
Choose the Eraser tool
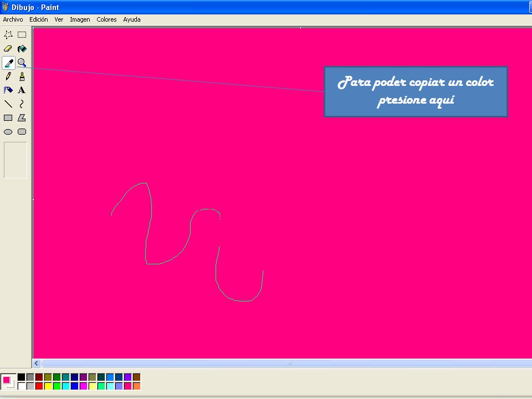click(x=8, y=49)
